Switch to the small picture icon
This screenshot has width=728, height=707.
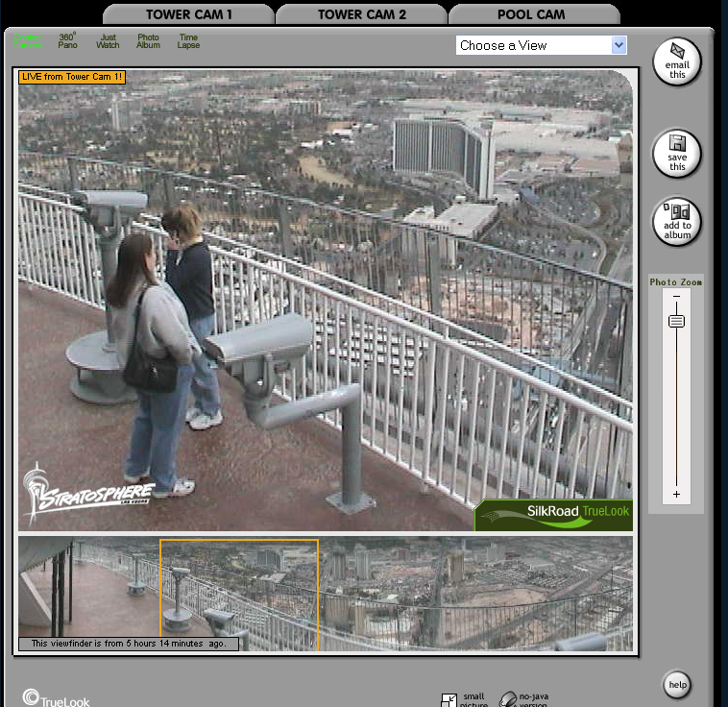click(450, 700)
